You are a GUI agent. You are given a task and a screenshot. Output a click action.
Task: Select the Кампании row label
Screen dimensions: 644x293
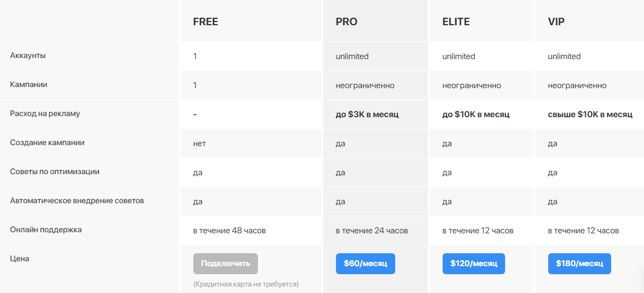click(29, 84)
